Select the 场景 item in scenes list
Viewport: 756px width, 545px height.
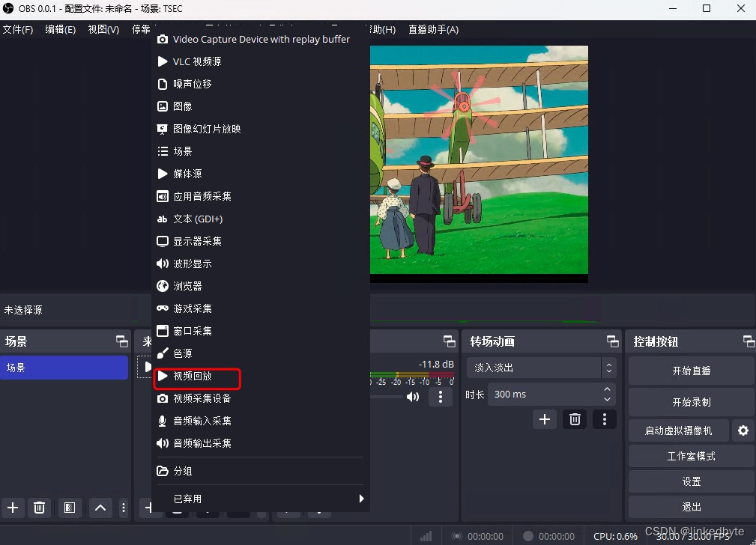click(x=64, y=368)
